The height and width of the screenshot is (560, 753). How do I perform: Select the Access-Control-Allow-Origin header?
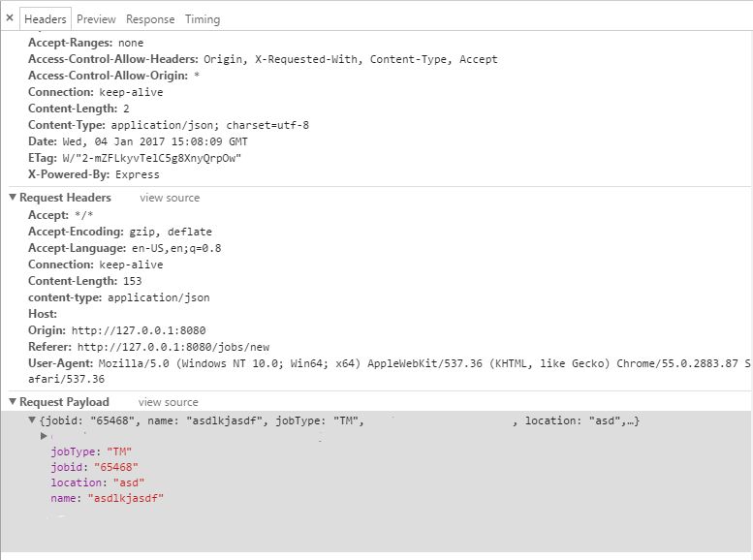[x=113, y=76]
